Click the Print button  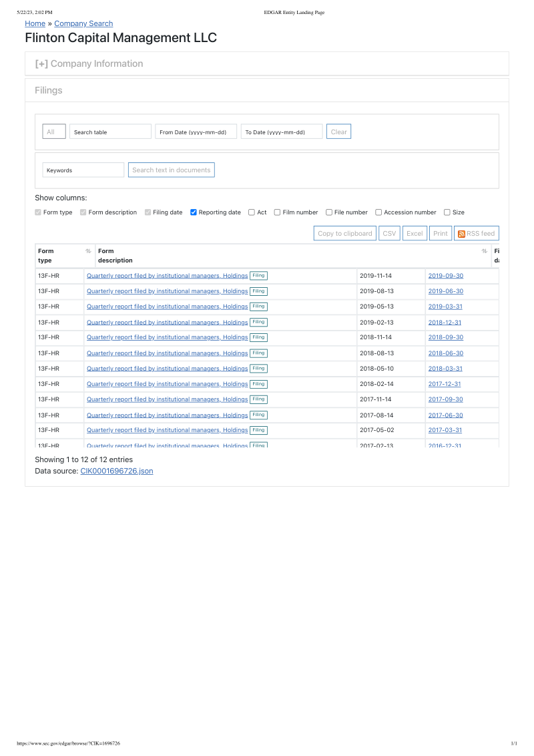(x=441, y=233)
